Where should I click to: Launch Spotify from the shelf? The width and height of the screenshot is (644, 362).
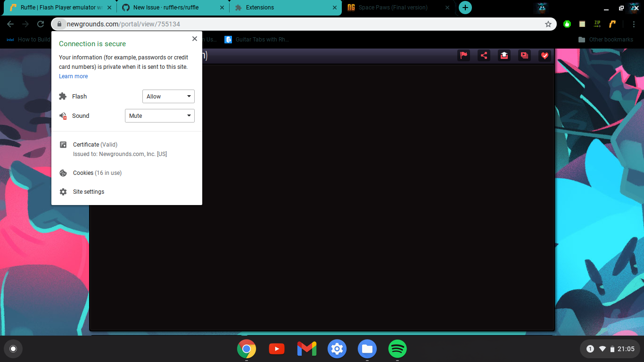(x=397, y=349)
